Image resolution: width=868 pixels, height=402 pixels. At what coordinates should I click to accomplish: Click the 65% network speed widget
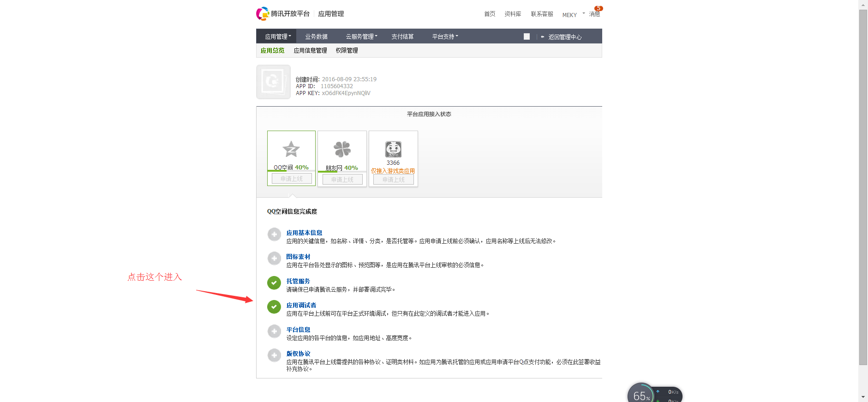coord(654,392)
